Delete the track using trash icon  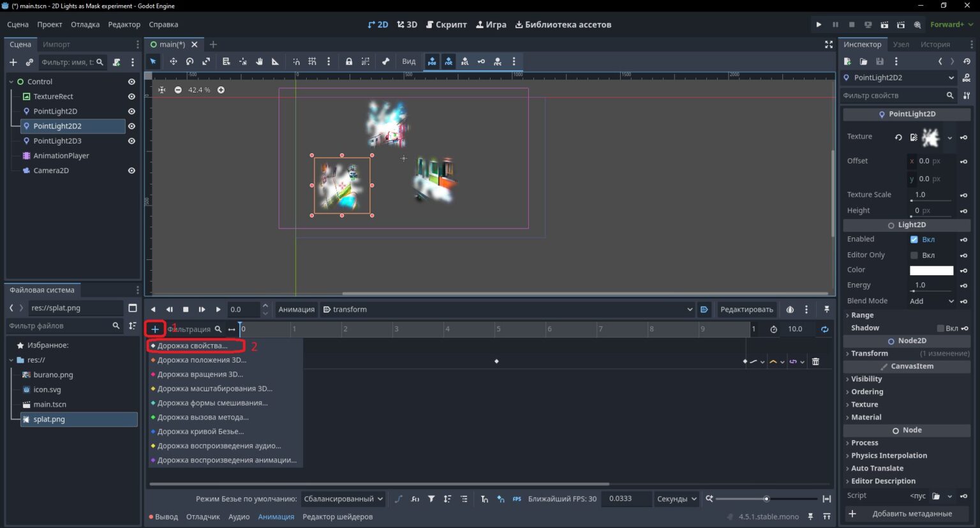815,361
